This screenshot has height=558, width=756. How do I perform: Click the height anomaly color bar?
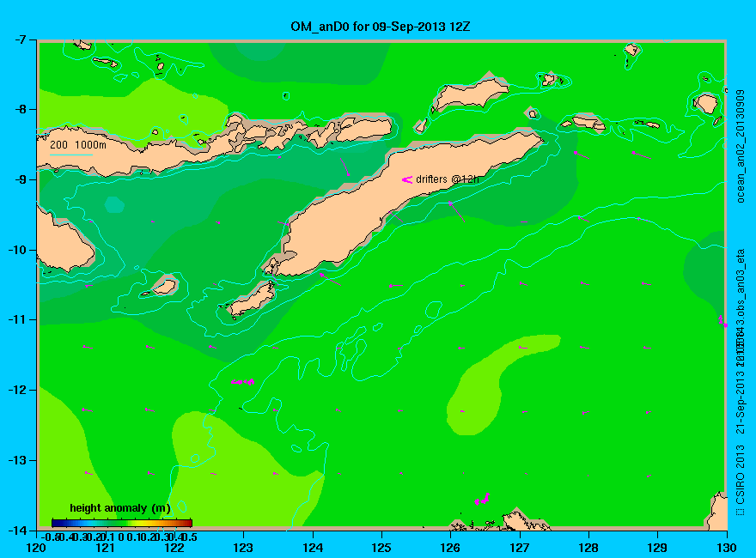pos(121,523)
